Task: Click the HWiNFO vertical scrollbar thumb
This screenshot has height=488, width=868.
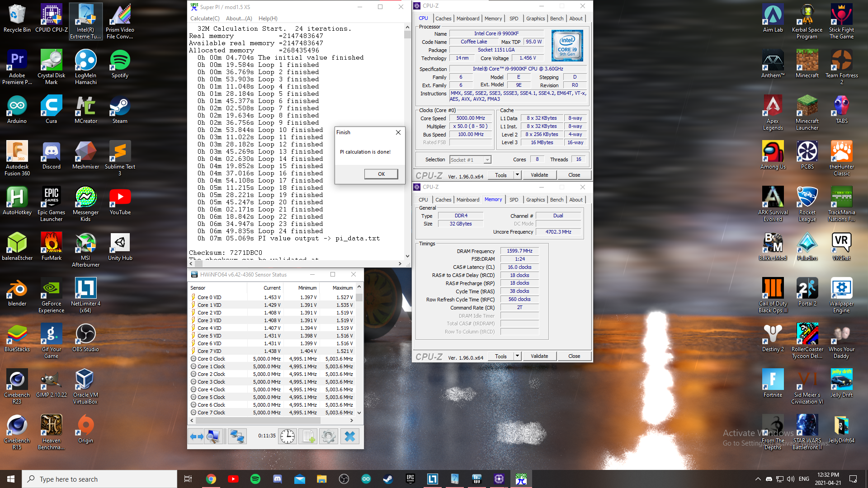Action: pos(359,297)
